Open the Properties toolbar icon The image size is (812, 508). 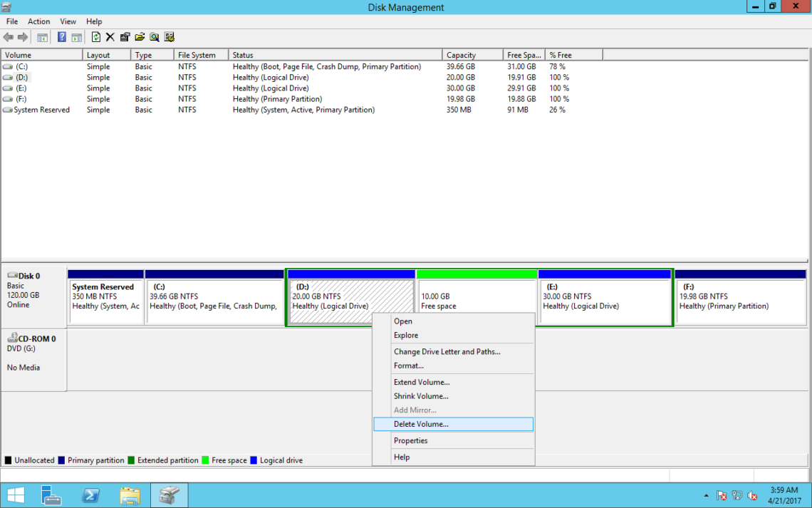pos(125,36)
